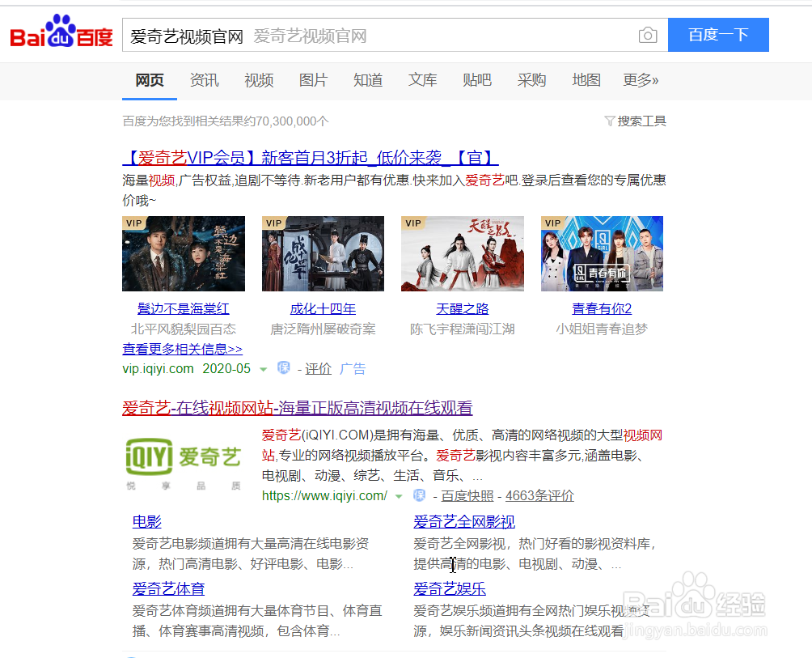Click the text 陈飞宇程潇闯江湖

pyautogui.click(x=463, y=329)
